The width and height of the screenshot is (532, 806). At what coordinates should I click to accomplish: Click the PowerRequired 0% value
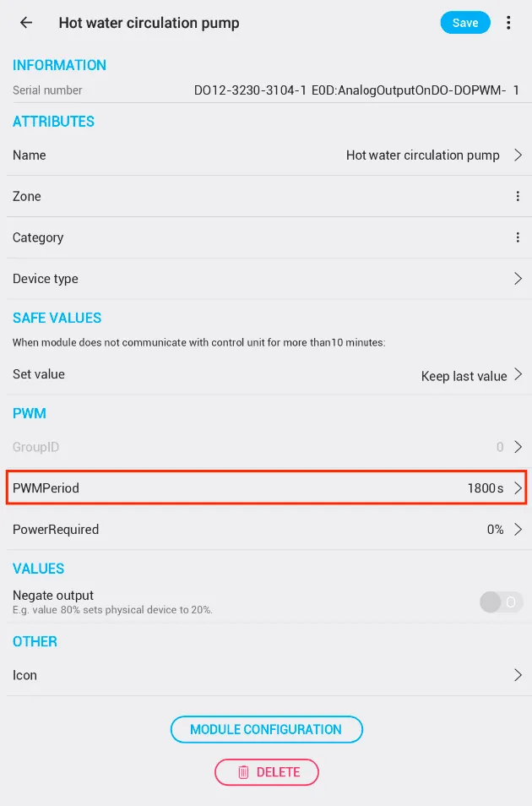(x=495, y=530)
